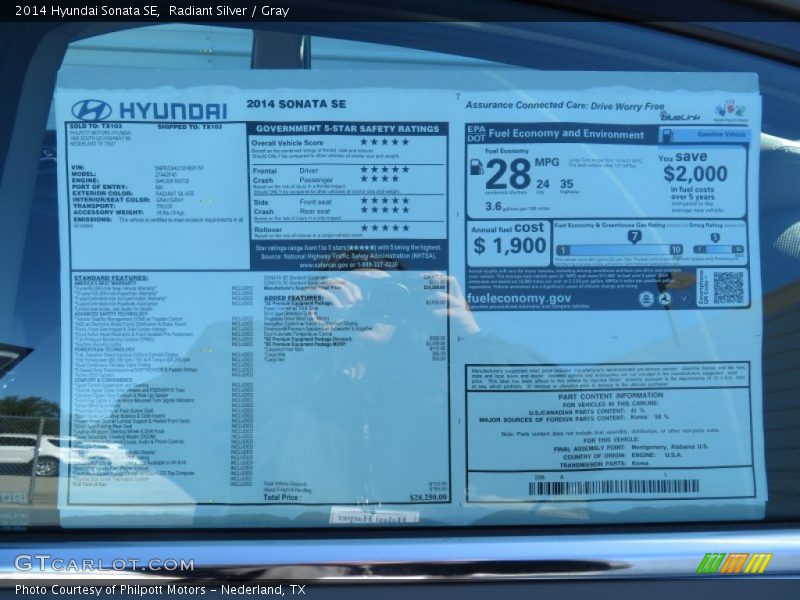This screenshot has height=600, width=800.
Task: Click the 'PART CONTENT INFORMATION' heading
Action: tap(610, 396)
